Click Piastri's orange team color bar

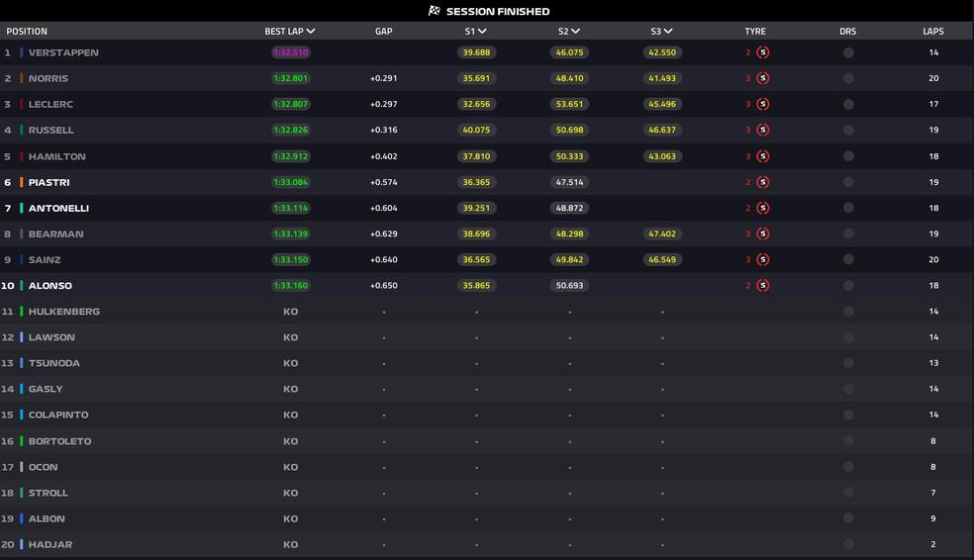click(x=21, y=182)
